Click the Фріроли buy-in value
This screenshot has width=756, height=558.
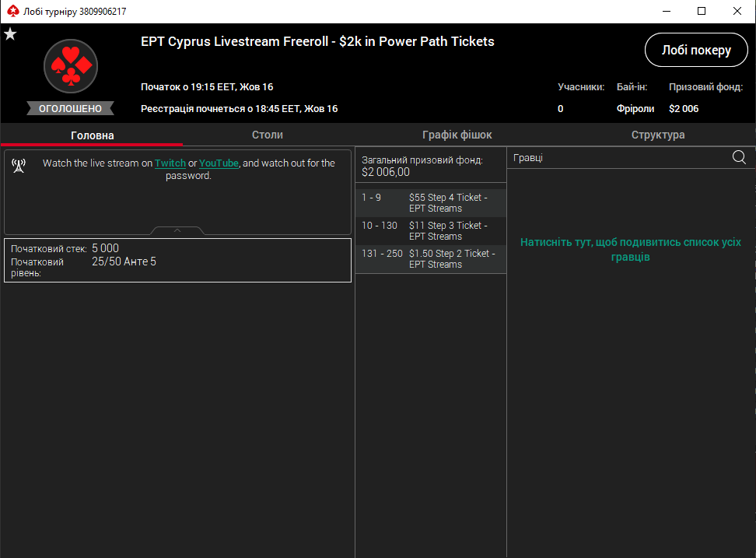tap(635, 108)
